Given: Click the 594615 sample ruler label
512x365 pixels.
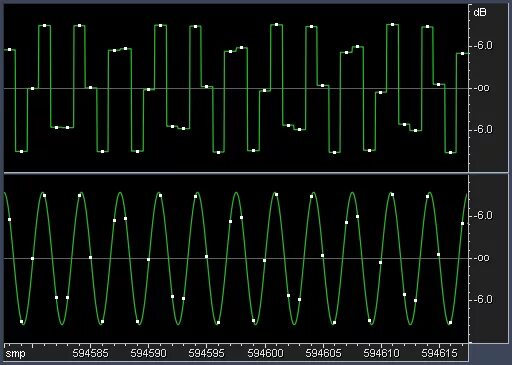Looking at the screenshot, I should 439,353.
